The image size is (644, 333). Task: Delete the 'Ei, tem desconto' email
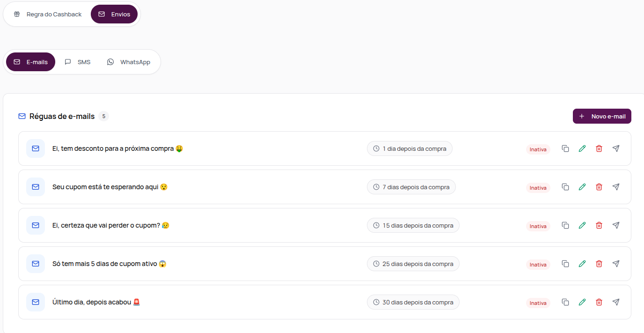(599, 148)
